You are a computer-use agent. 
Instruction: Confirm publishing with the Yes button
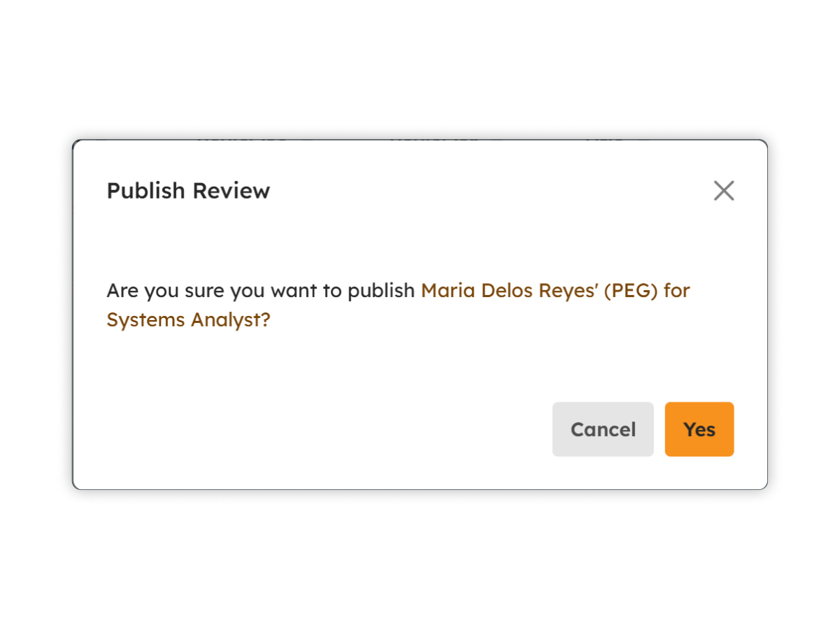[x=699, y=429]
